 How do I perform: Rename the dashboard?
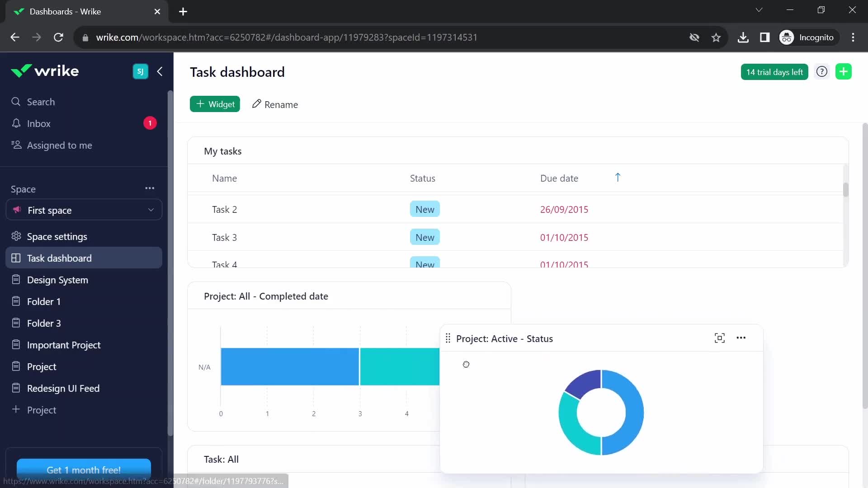pos(275,104)
